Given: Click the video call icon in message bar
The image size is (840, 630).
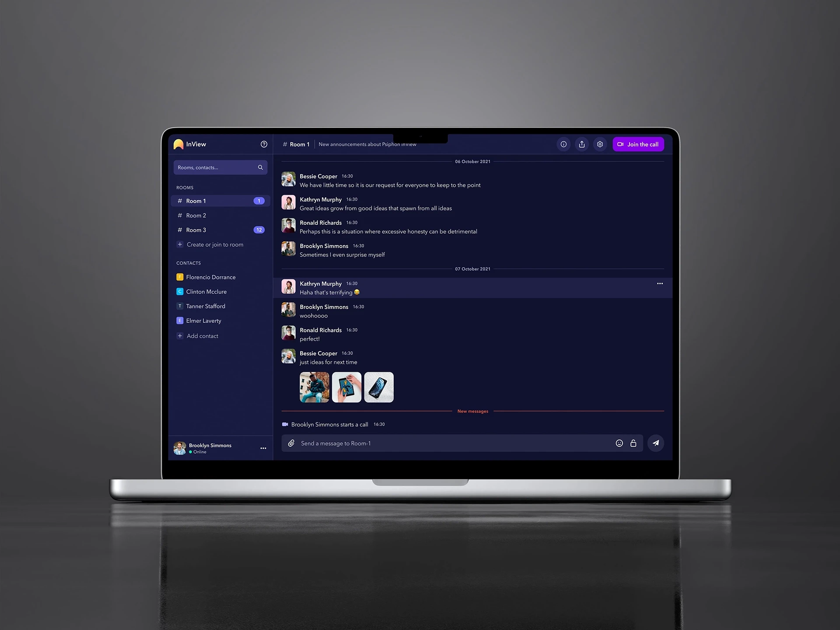Looking at the screenshot, I should [285, 424].
